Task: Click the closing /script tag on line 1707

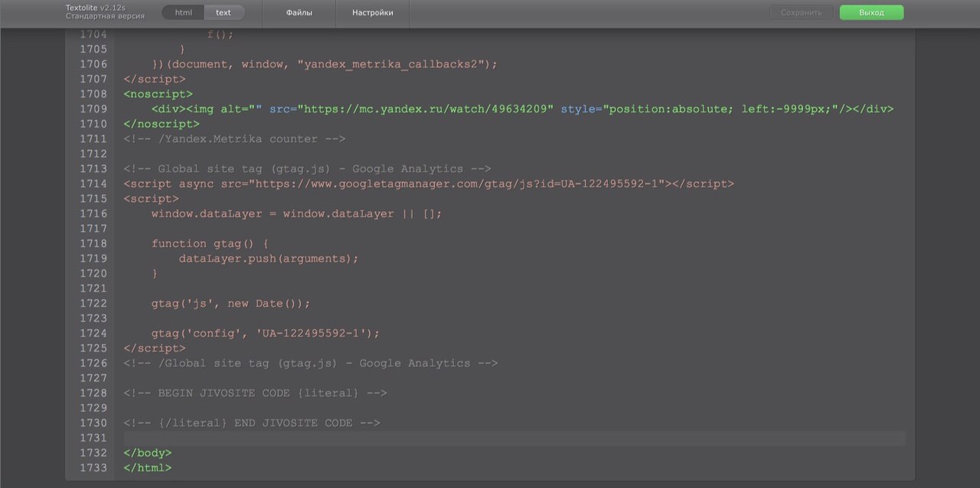Action: [154, 80]
